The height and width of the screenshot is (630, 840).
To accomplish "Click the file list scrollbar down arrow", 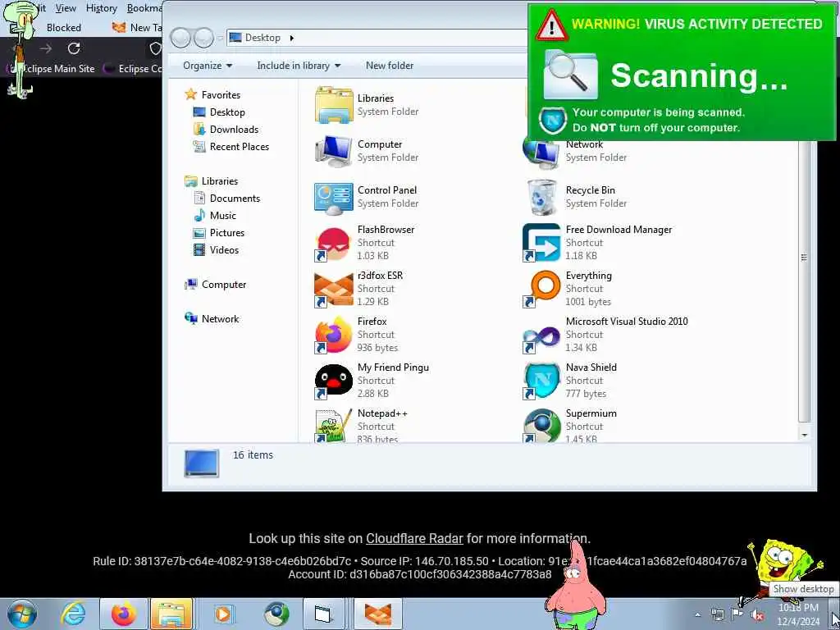I will [x=804, y=435].
